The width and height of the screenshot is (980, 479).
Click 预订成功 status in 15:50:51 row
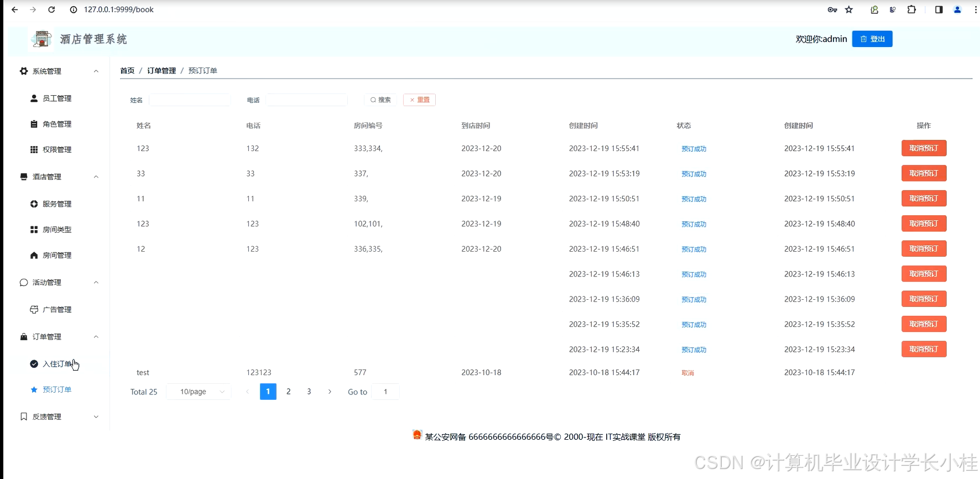[x=694, y=199]
